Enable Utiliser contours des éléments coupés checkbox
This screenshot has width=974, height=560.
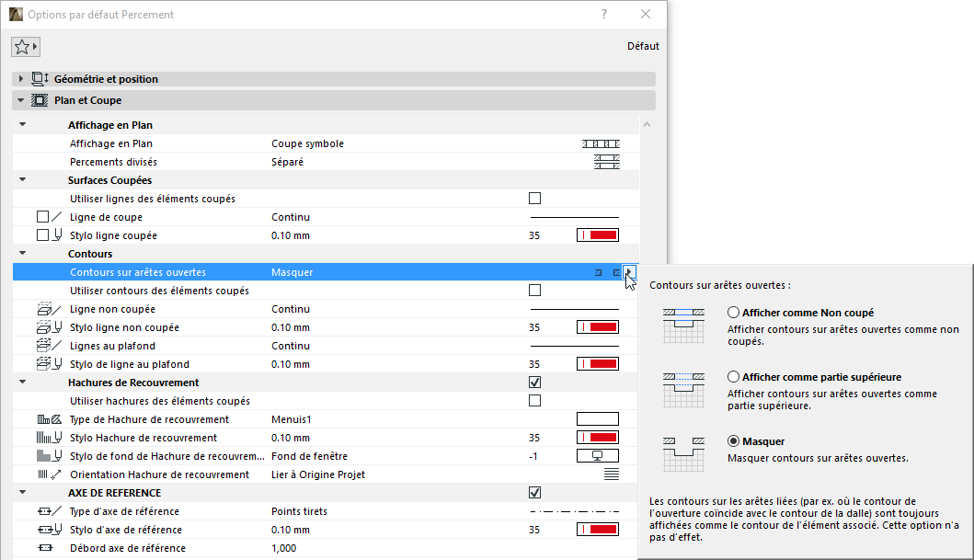coord(535,291)
